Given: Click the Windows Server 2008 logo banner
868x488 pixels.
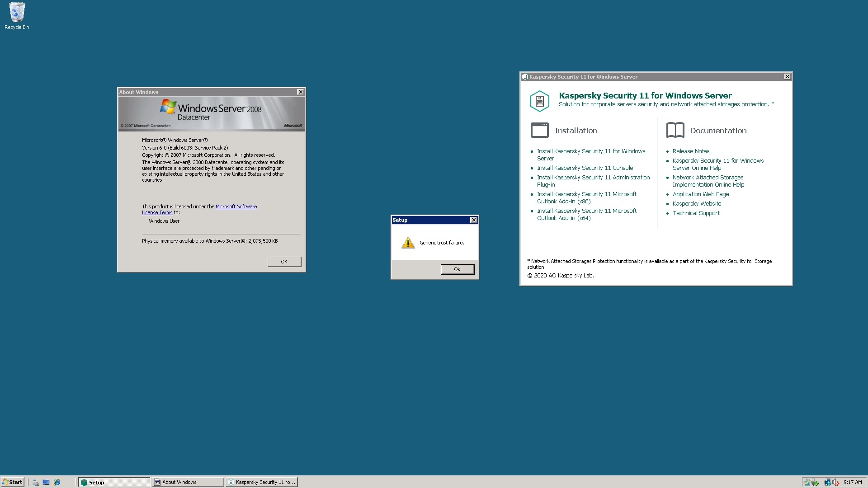Looking at the screenshot, I should point(212,113).
